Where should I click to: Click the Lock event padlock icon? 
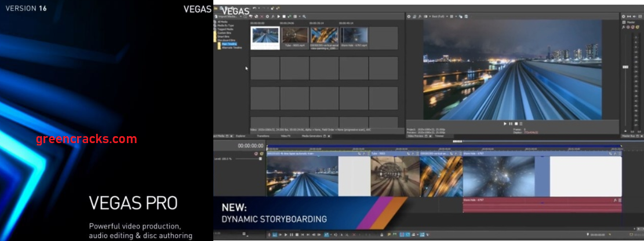[x=382, y=235]
